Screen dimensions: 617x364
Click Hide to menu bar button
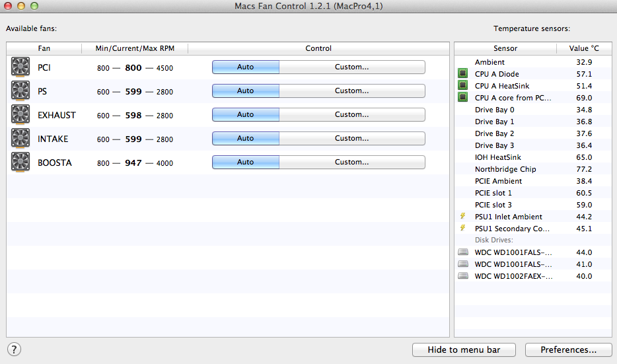(464, 350)
